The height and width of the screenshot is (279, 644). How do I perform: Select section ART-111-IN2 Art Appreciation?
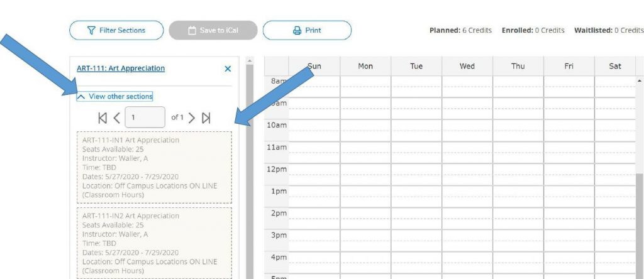pyautogui.click(x=154, y=243)
